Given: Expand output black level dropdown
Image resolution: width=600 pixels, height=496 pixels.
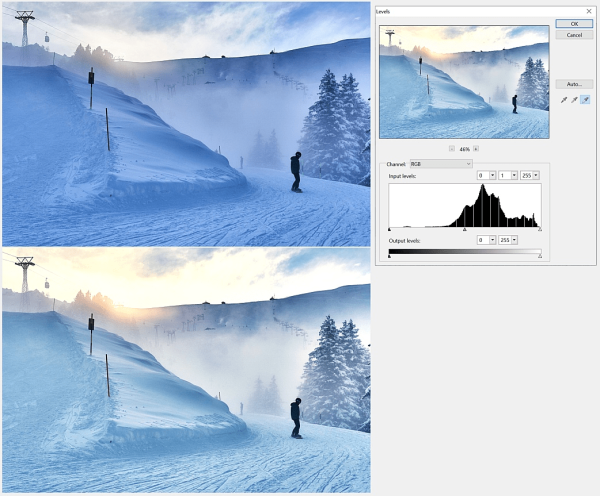Looking at the screenshot, I should pyautogui.click(x=492, y=240).
